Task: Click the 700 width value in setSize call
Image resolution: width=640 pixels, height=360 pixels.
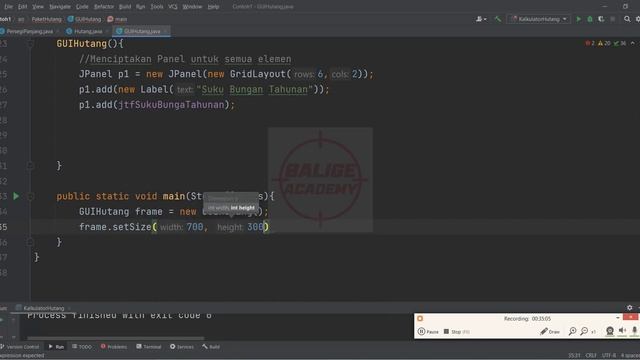Action: [x=195, y=227]
